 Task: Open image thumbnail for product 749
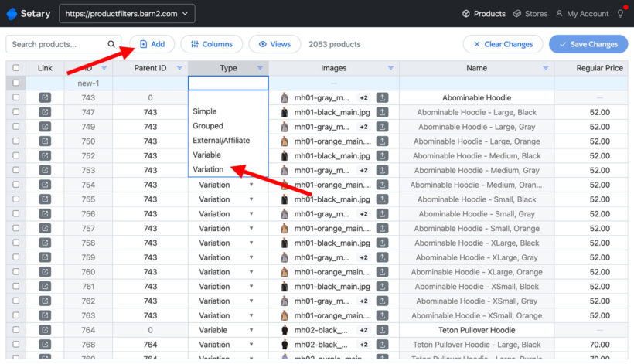click(x=285, y=127)
